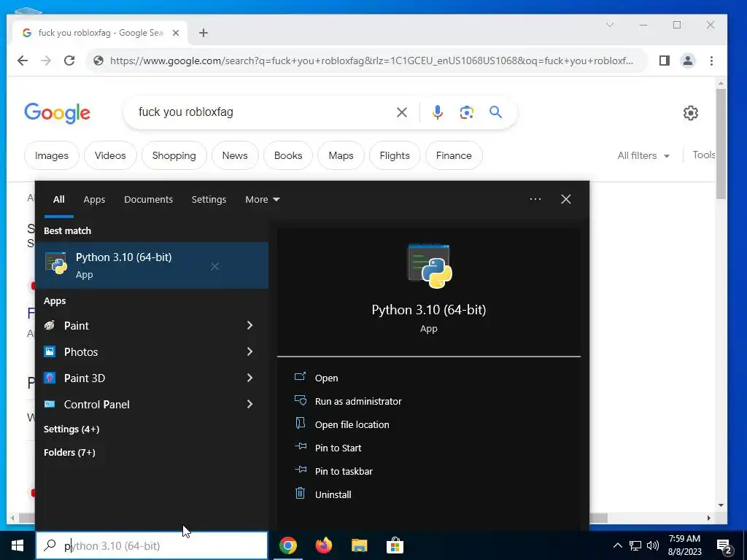This screenshot has width=747, height=560.
Task: Open the Windows Start menu
Action: 18,545
